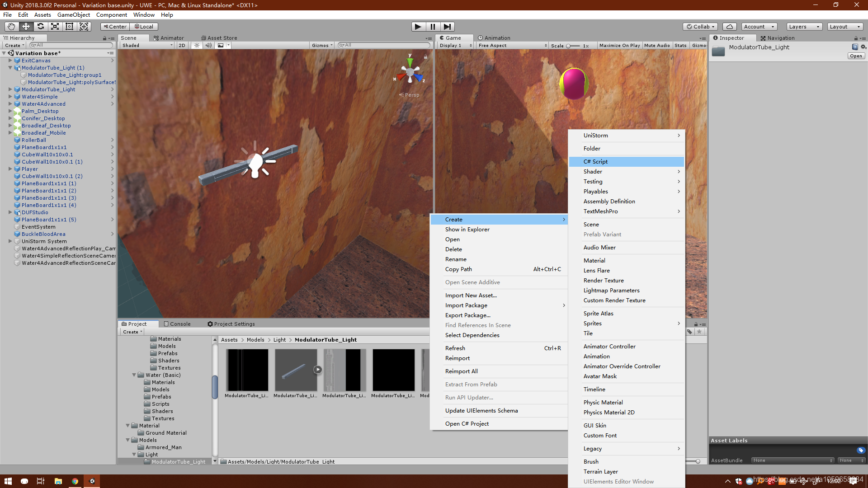Open the Cloud services button
The image size is (868, 488).
coord(729,27)
